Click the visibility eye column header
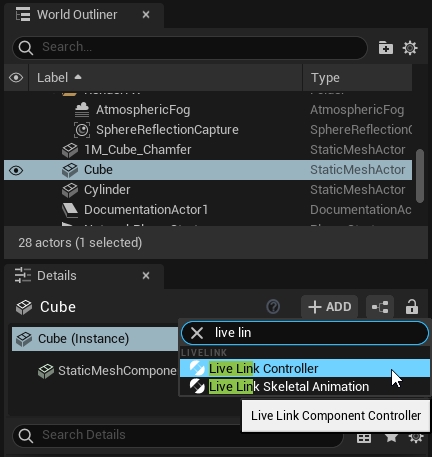Image resolution: width=432 pixels, height=457 pixels. point(16,78)
